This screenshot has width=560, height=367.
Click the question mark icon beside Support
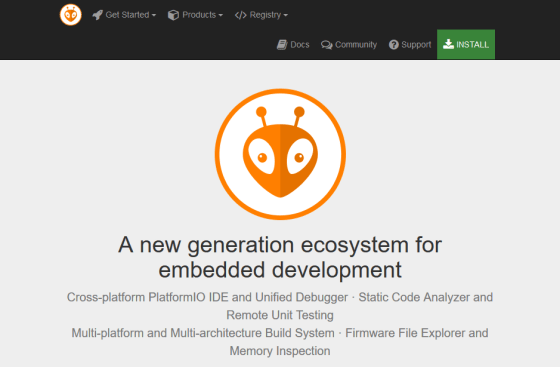(394, 45)
